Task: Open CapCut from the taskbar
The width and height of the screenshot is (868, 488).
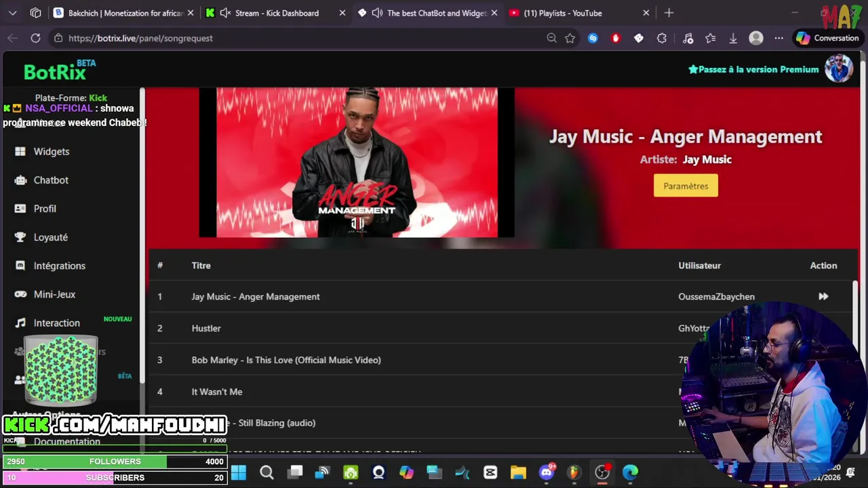Action: click(490, 472)
